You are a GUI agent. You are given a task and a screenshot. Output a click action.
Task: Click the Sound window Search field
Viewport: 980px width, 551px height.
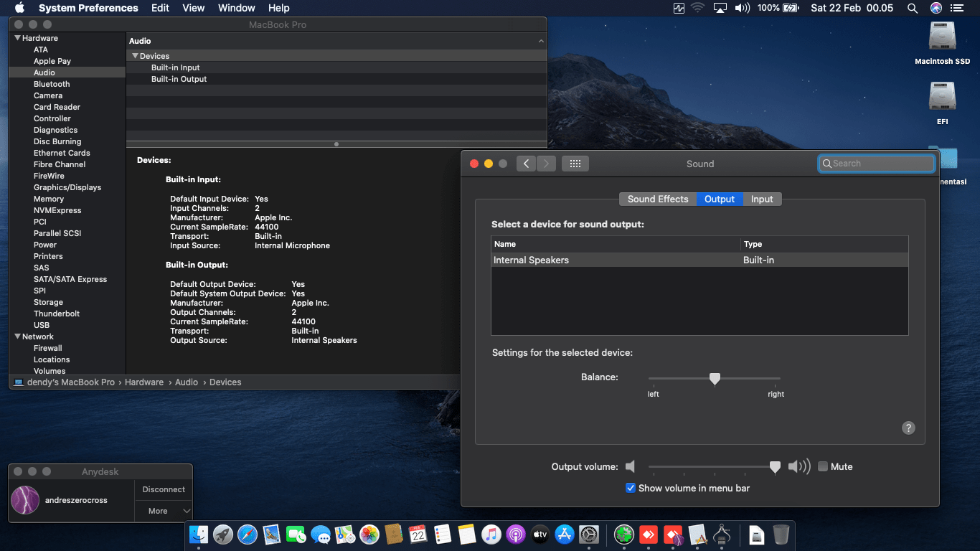(x=876, y=164)
